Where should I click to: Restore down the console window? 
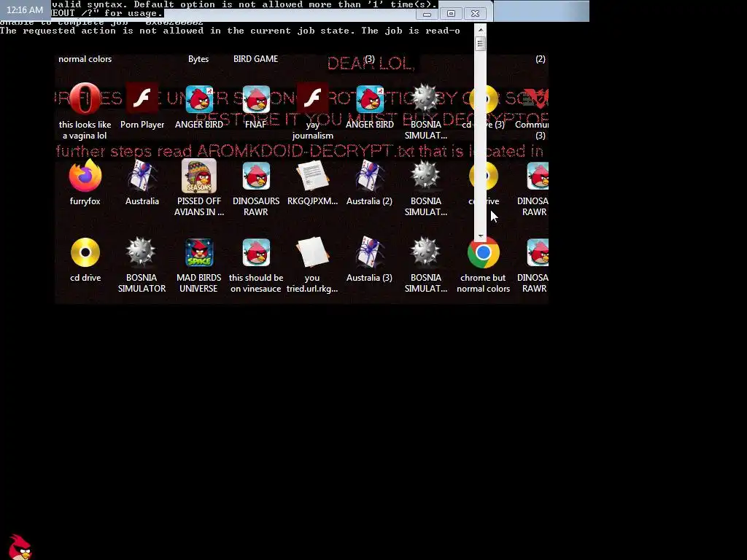(451, 14)
